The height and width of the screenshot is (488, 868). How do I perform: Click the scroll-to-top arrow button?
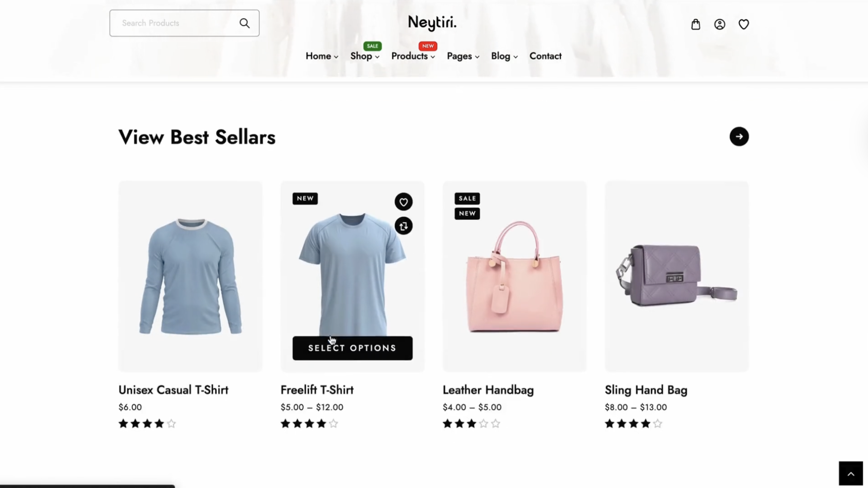pyautogui.click(x=850, y=473)
